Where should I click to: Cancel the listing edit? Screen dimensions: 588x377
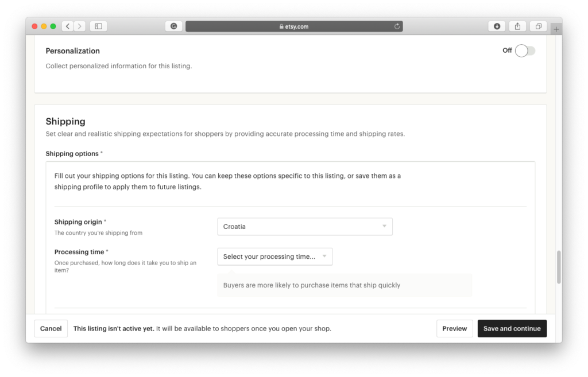click(x=51, y=329)
